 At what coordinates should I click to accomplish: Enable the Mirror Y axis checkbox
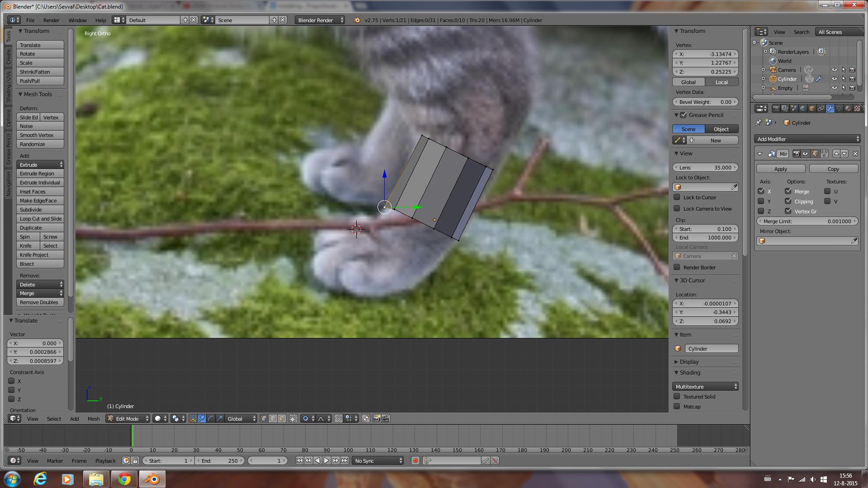761,201
